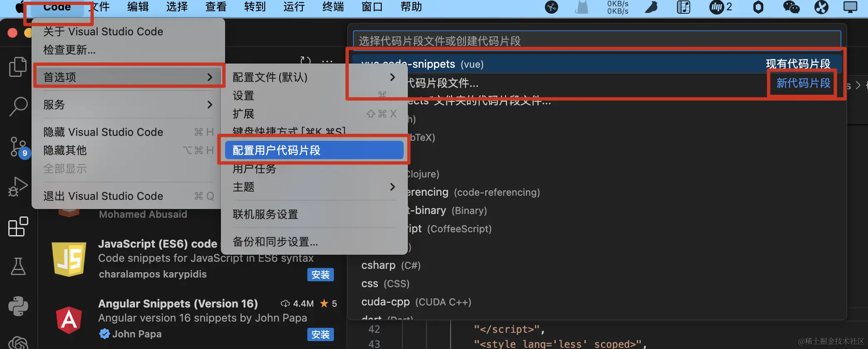Select the code-referencing snippet entry
Viewport: 868px width, 349px height.
597,192
